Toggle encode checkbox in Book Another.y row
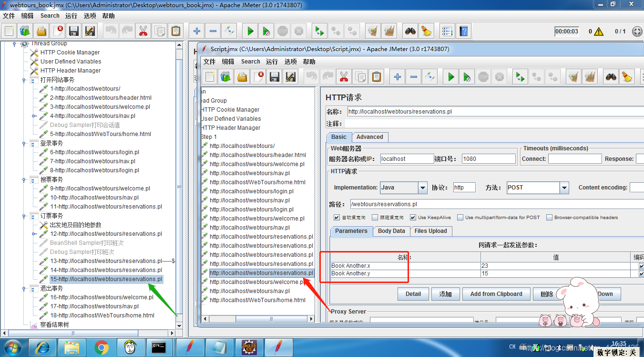The width and height of the screenshot is (644, 357). pos(641,273)
